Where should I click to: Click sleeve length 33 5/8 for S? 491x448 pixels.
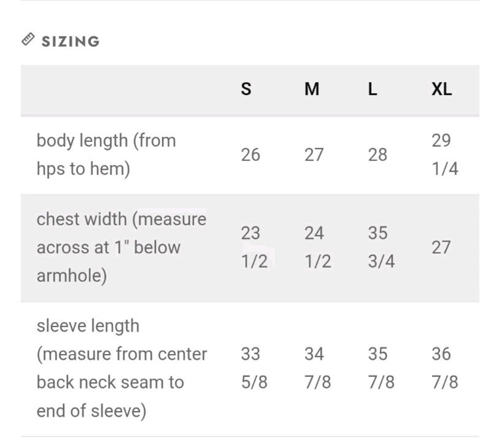[x=254, y=368]
